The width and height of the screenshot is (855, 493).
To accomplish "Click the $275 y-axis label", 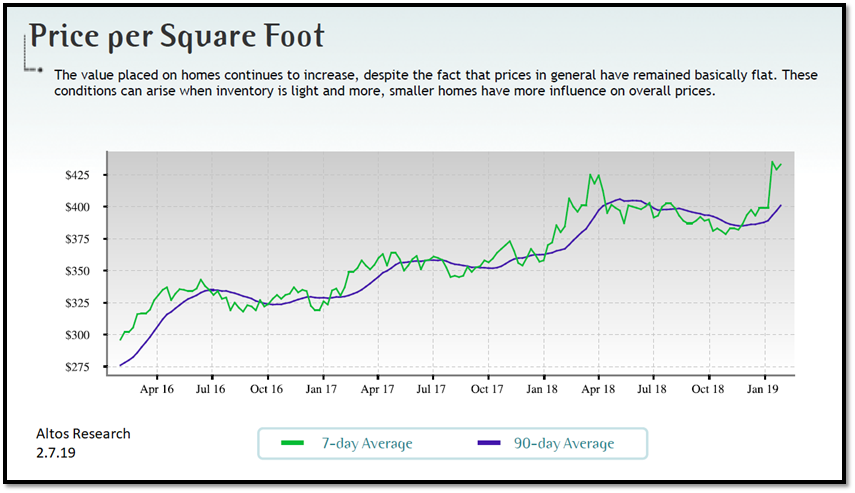I will click(x=77, y=367).
